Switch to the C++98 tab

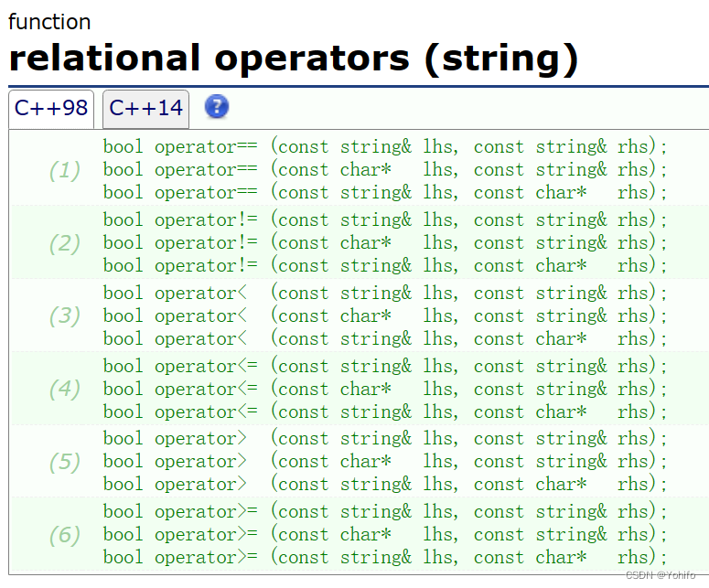click(x=51, y=109)
